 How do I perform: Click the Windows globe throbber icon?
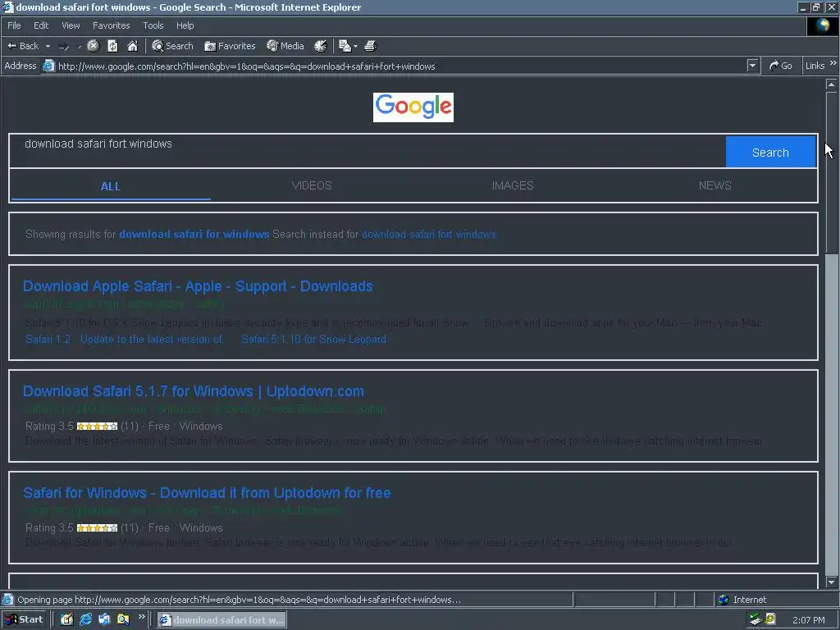coord(822,26)
